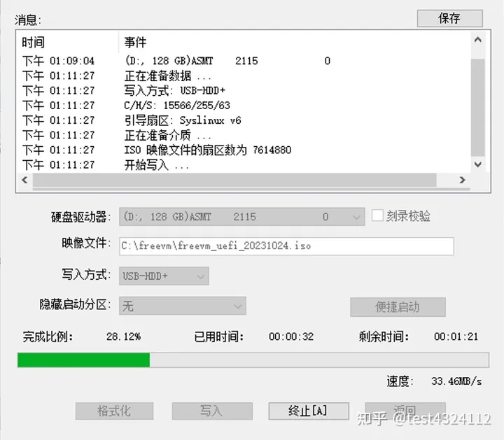Click the 便捷启动 button
Screen dimensions: 504x440
pos(398,307)
